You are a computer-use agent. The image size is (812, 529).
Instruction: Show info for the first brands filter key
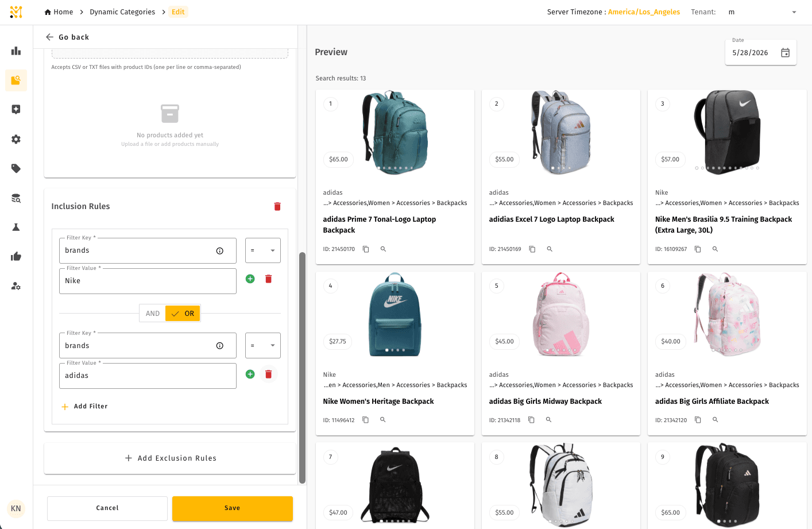click(219, 250)
